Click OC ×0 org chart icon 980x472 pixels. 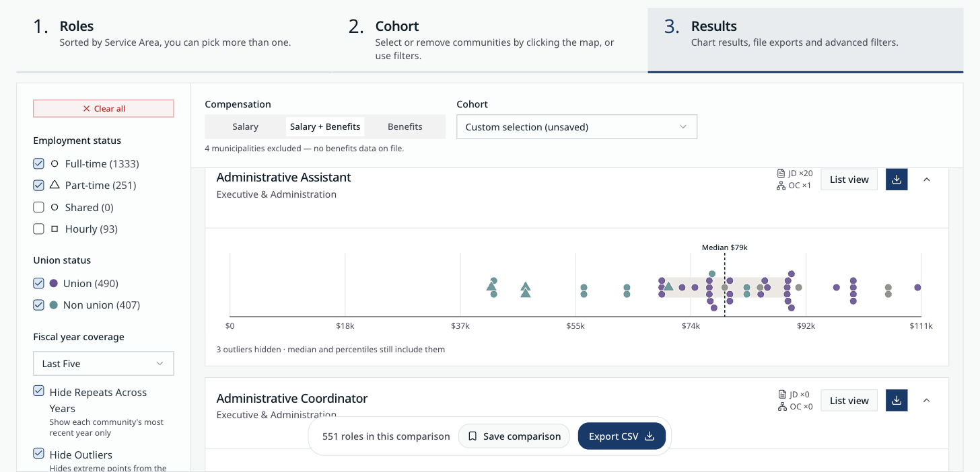coord(782,407)
